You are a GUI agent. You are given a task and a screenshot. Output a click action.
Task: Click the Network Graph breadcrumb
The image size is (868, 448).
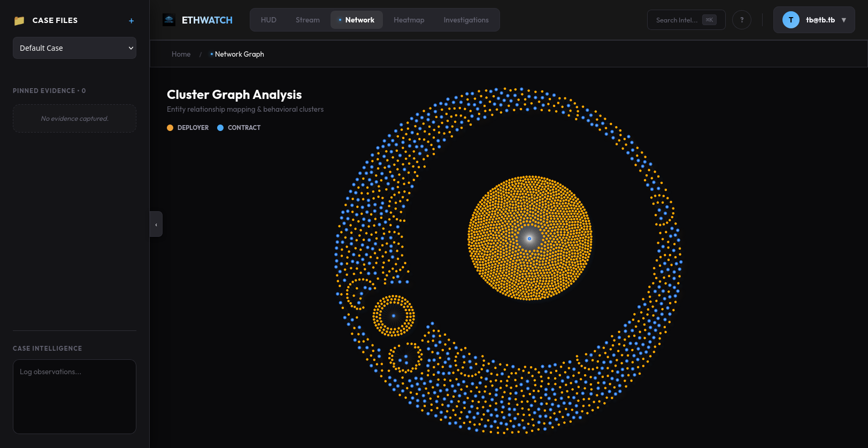click(x=239, y=54)
